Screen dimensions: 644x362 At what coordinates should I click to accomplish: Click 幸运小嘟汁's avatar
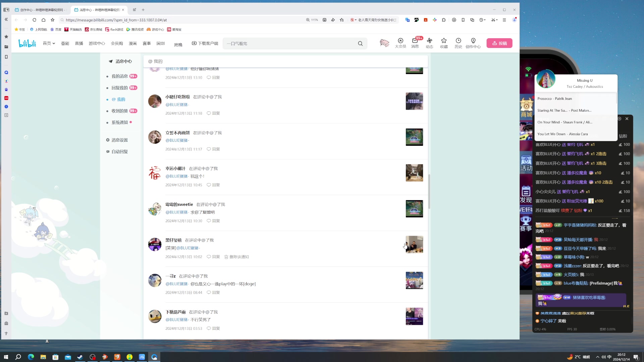click(155, 173)
